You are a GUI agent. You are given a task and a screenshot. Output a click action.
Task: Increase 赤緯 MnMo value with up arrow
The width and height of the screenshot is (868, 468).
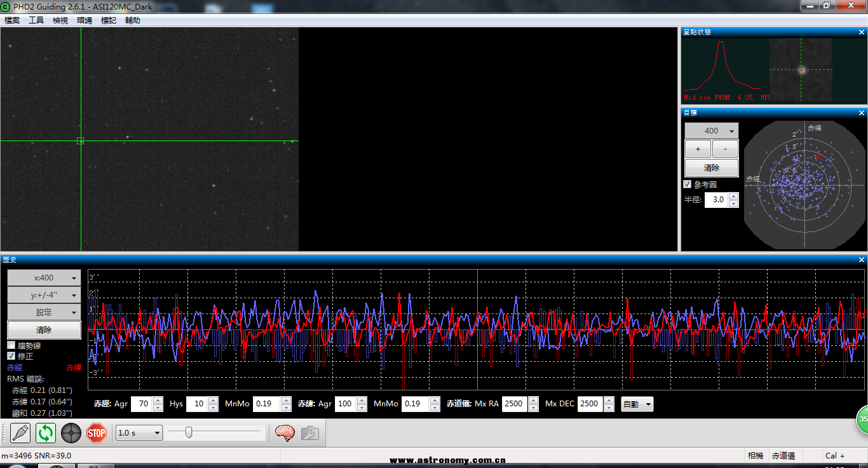point(435,400)
